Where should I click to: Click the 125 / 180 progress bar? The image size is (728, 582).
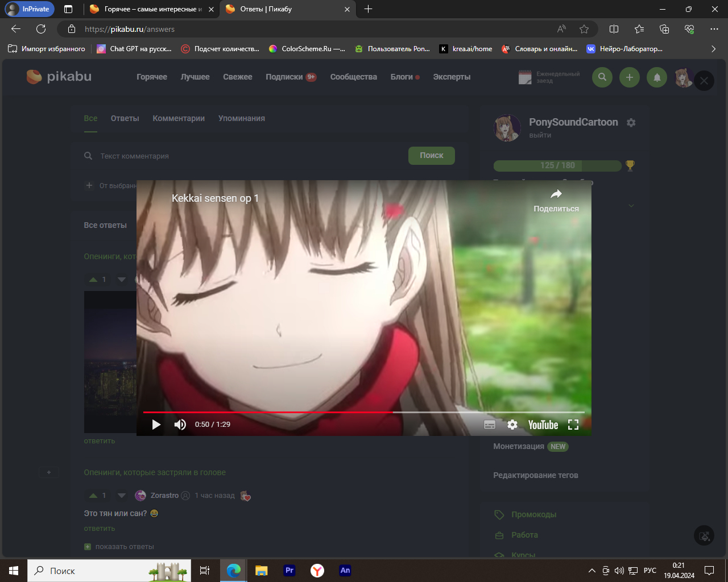click(557, 165)
